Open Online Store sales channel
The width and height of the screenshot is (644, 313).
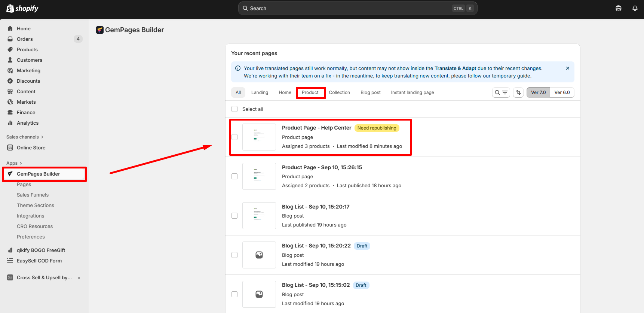coord(31,148)
